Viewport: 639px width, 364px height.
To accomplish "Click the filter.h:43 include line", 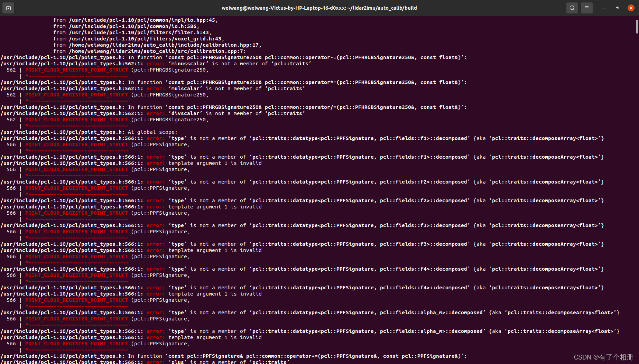I will pyautogui.click(x=132, y=32).
